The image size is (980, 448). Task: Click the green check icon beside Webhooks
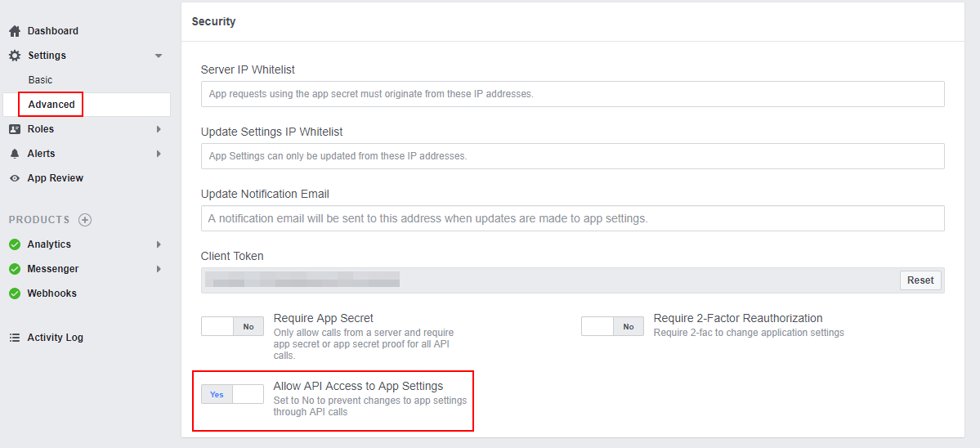tap(14, 293)
